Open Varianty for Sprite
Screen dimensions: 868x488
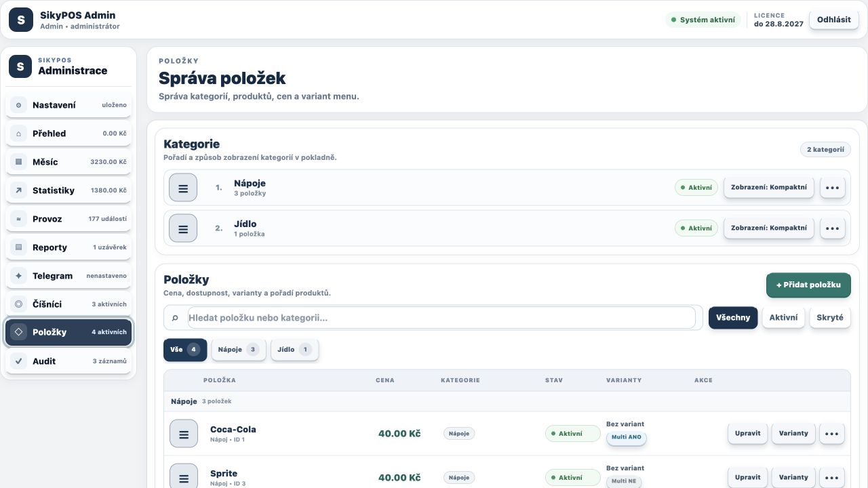coord(793,478)
